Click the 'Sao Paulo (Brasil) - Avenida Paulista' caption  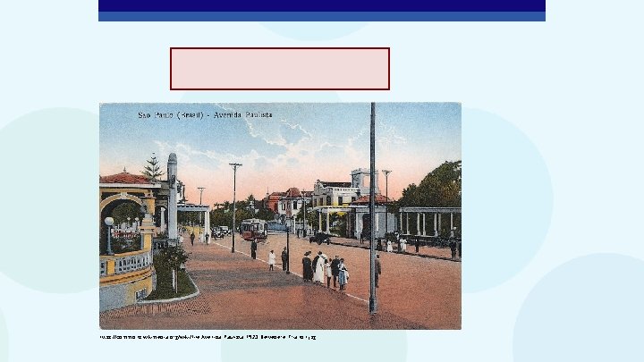pyautogui.click(x=205, y=115)
